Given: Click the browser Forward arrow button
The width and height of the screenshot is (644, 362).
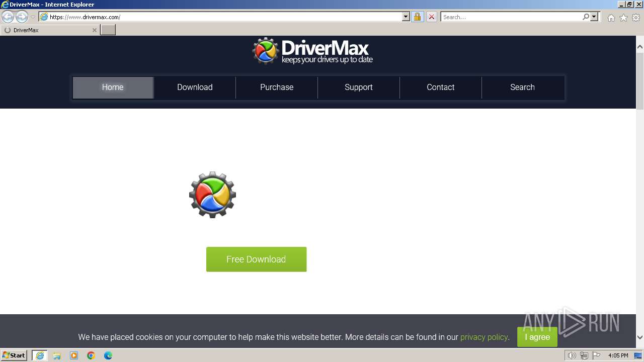Looking at the screenshot, I should click(x=22, y=17).
